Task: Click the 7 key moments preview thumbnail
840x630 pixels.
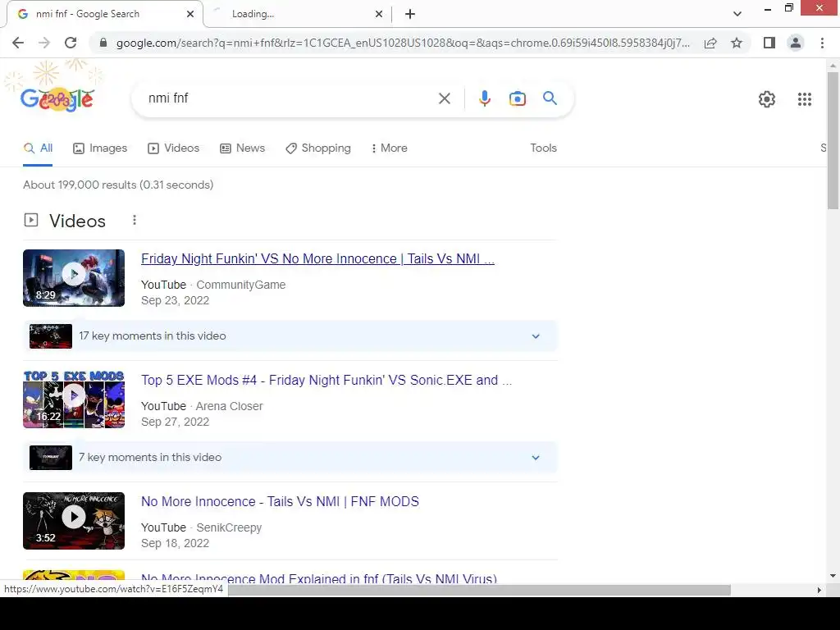Action: pyautogui.click(x=50, y=458)
